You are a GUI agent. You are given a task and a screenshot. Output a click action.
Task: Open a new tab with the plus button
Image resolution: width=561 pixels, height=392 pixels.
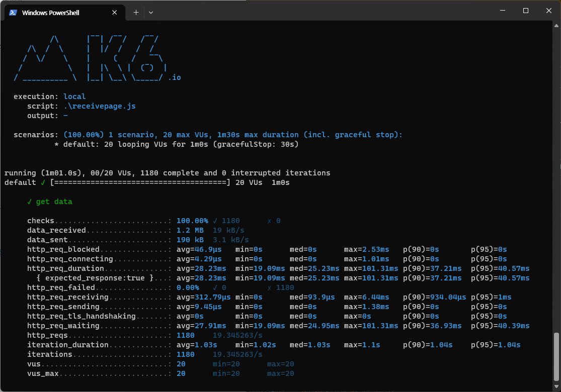[136, 13]
